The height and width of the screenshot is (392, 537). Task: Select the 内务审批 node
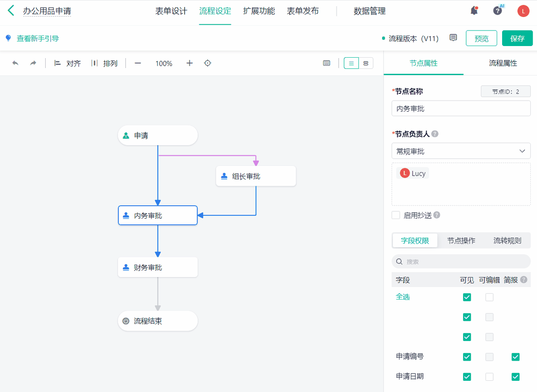(x=158, y=215)
